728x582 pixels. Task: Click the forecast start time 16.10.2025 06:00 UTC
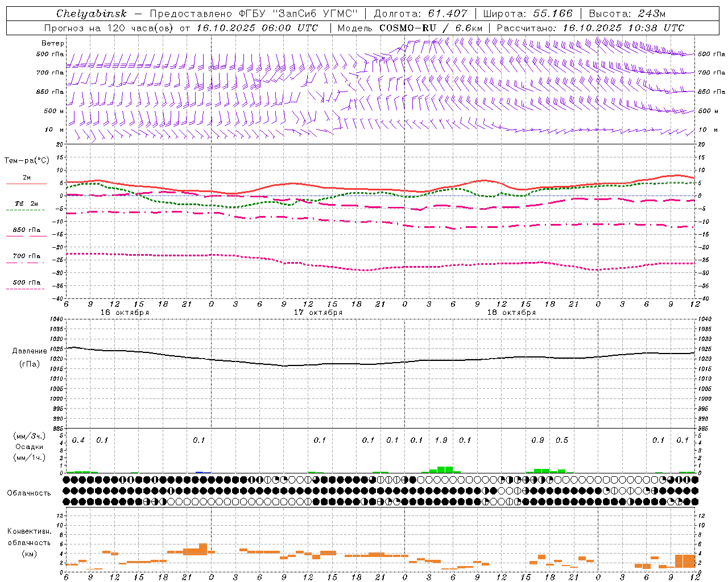click(257, 28)
